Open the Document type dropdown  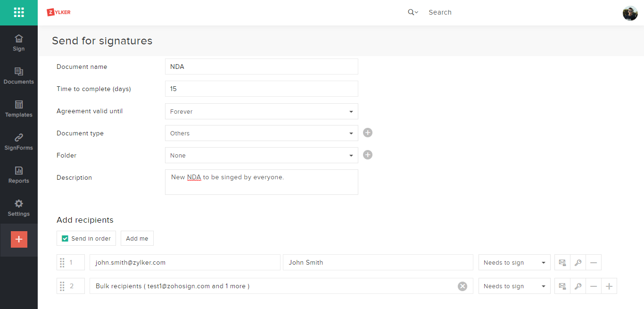[x=262, y=134]
